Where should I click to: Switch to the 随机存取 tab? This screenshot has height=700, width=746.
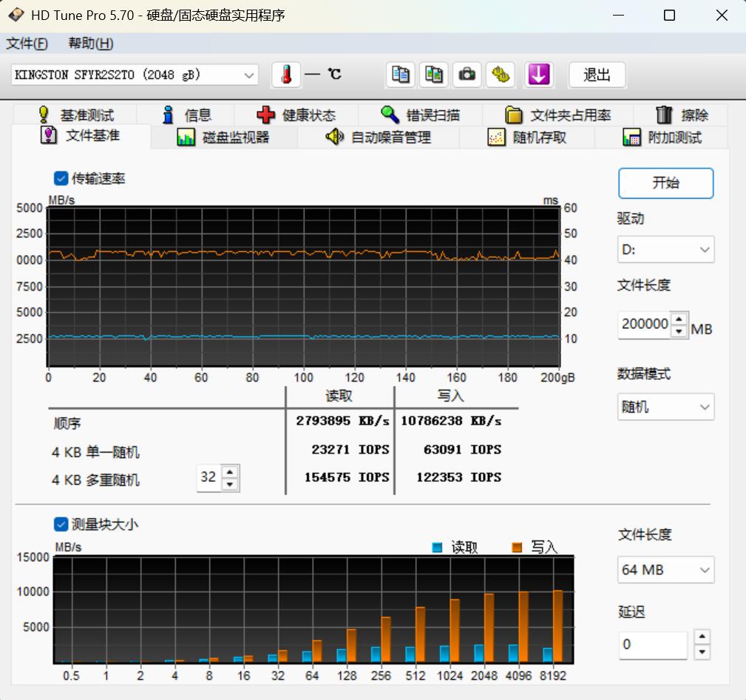tap(526, 137)
